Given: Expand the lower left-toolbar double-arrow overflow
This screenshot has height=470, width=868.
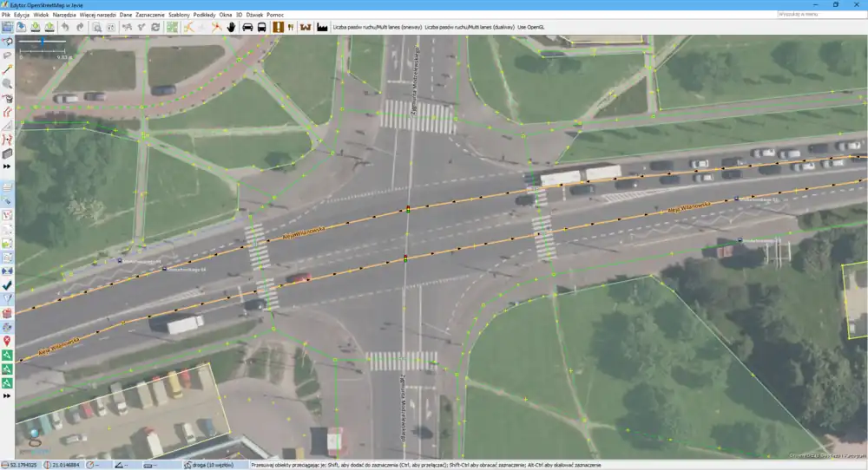Looking at the screenshot, I should click(7, 395).
